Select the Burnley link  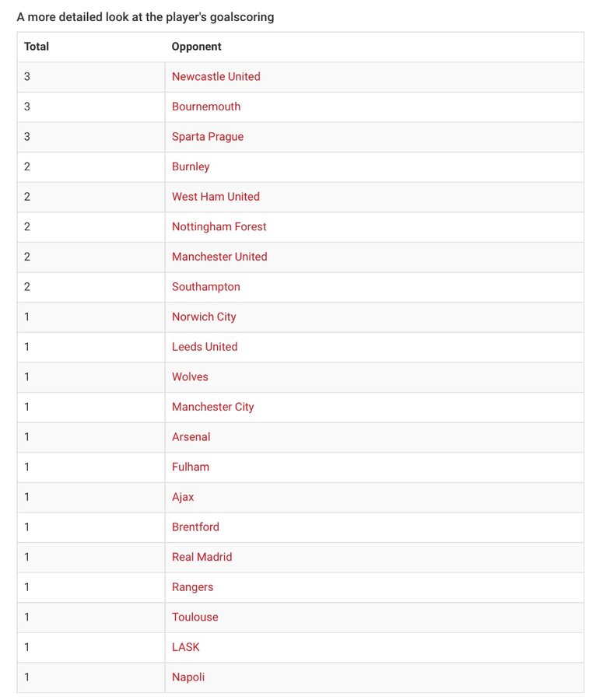point(191,166)
